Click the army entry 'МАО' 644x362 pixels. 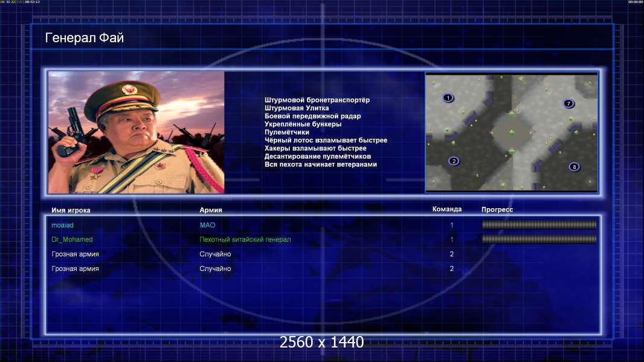pos(207,225)
